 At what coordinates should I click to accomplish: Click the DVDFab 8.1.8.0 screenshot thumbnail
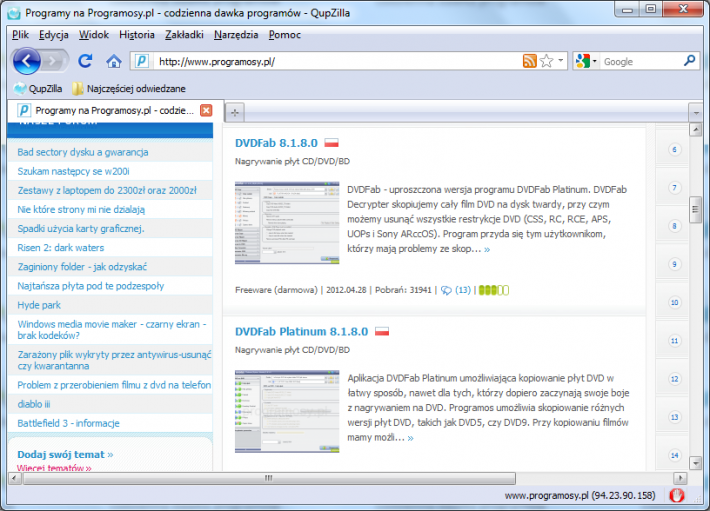point(287,223)
